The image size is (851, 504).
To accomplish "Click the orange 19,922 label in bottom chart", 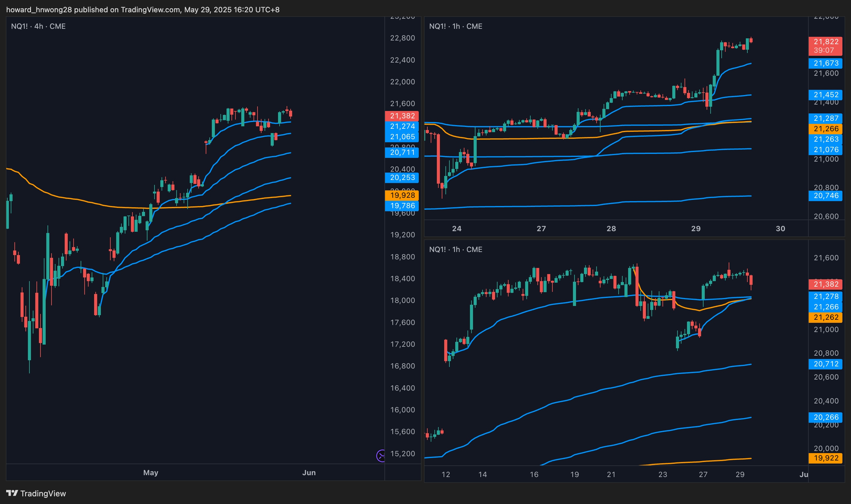I will [x=826, y=458].
